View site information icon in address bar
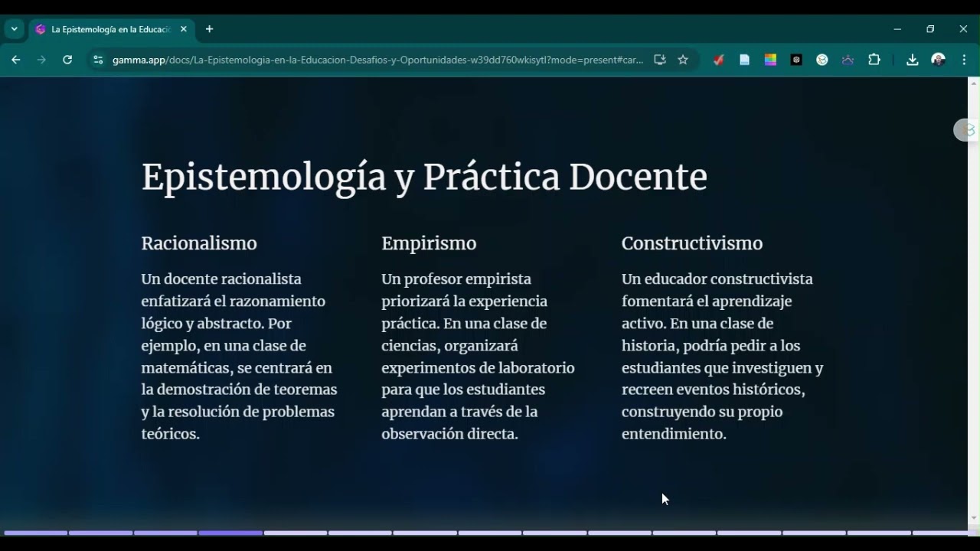Screen dimensions: 980x551 pos(98,60)
